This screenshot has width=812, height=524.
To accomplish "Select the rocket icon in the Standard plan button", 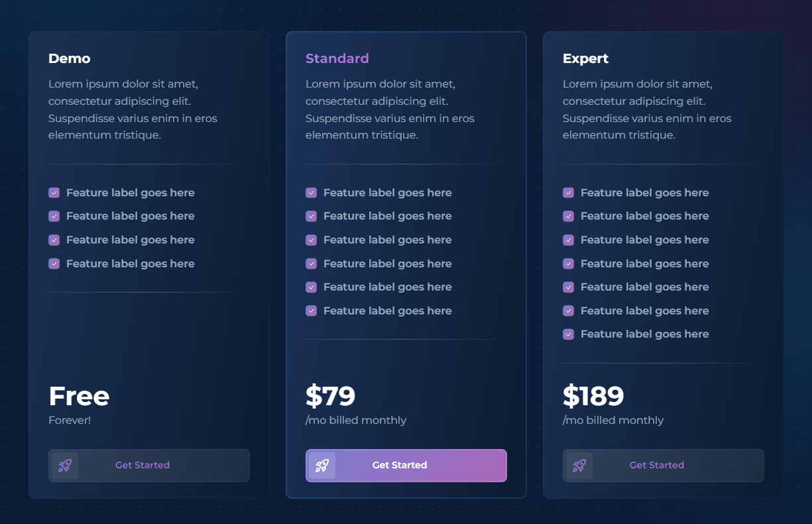I will coord(322,465).
